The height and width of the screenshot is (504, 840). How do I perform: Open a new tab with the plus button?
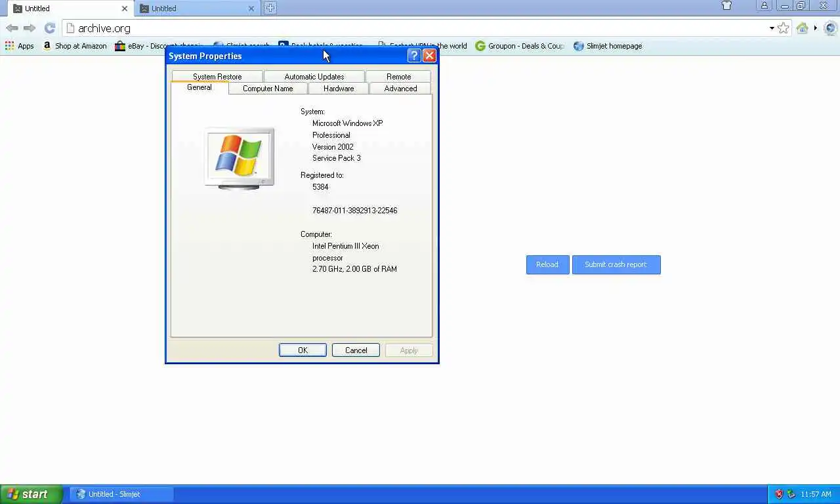270,8
